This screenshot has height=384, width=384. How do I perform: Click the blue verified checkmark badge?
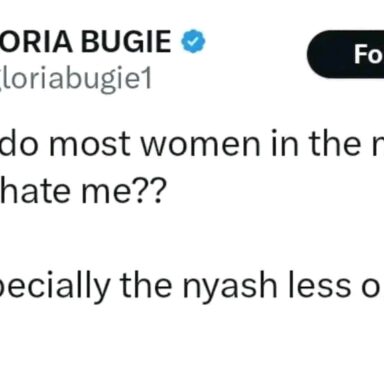[193, 41]
